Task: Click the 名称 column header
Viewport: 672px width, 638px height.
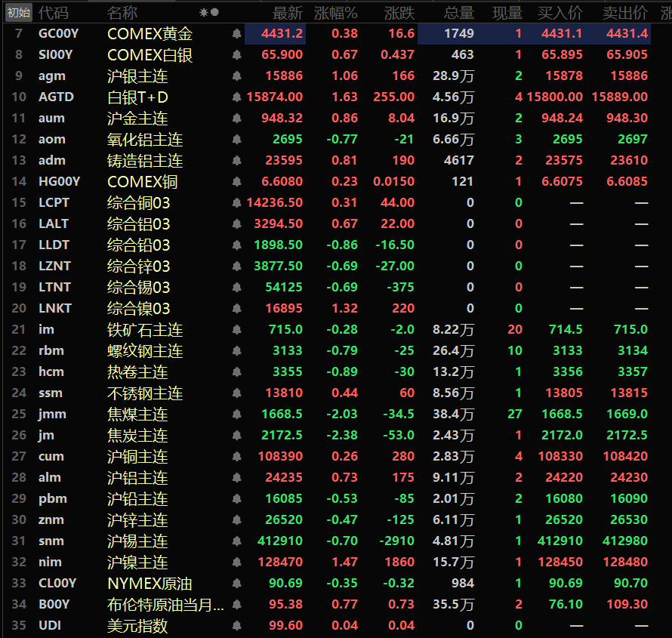Action: point(122,13)
